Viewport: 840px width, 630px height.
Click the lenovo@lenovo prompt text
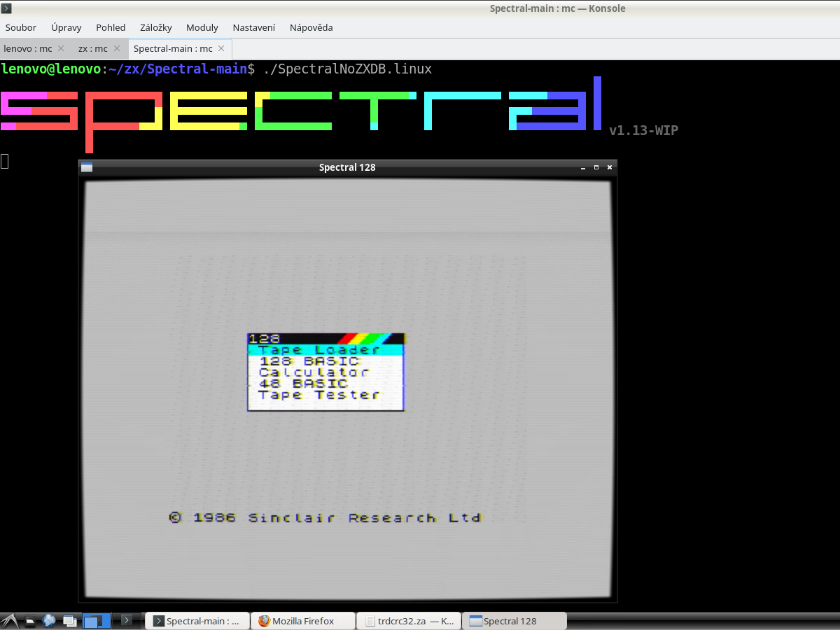pyautogui.click(x=51, y=69)
